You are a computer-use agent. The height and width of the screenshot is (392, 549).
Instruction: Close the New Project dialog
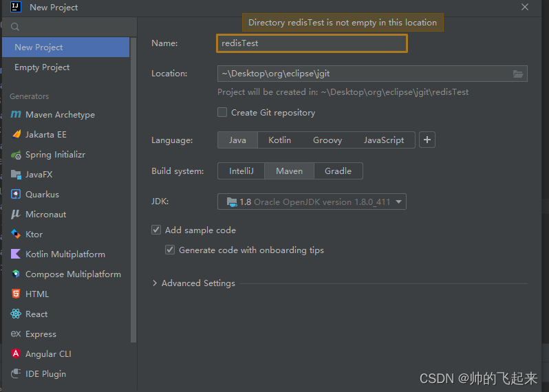tap(525, 7)
